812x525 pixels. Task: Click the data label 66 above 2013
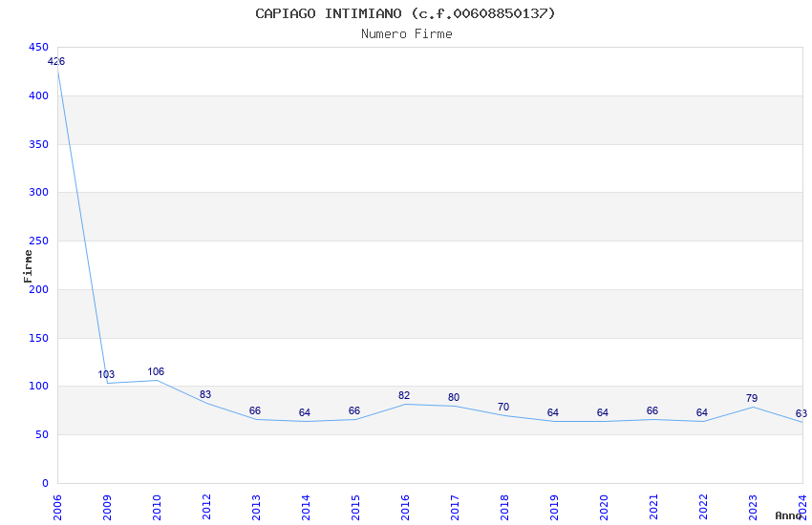click(x=255, y=410)
